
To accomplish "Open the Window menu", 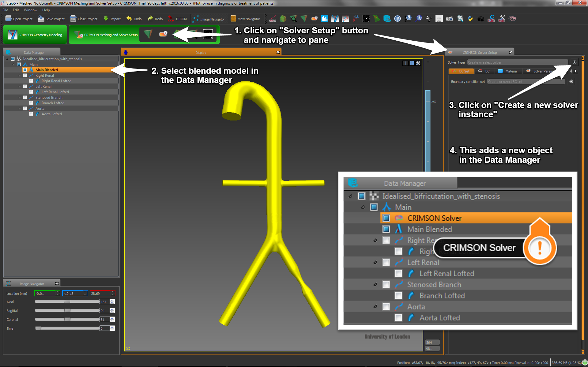I will click(x=30, y=10).
